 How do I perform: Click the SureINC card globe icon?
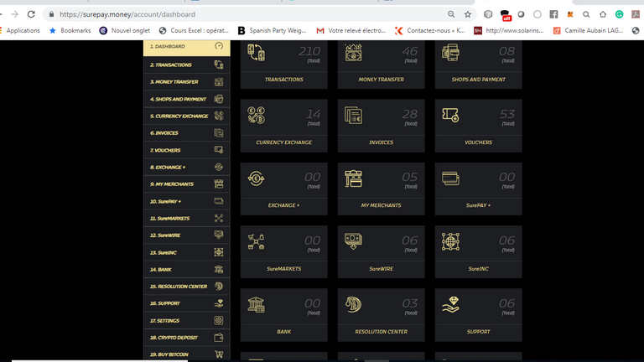[x=450, y=241]
